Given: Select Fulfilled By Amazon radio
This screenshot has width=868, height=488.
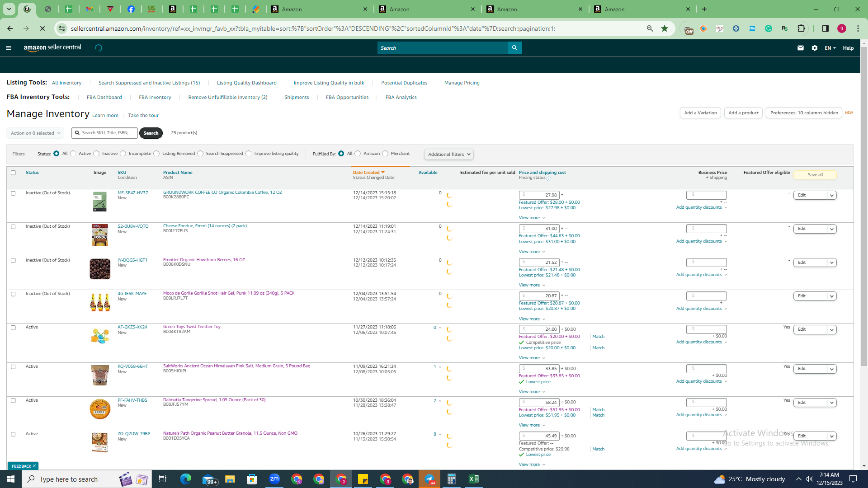Looking at the screenshot, I should click(358, 154).
